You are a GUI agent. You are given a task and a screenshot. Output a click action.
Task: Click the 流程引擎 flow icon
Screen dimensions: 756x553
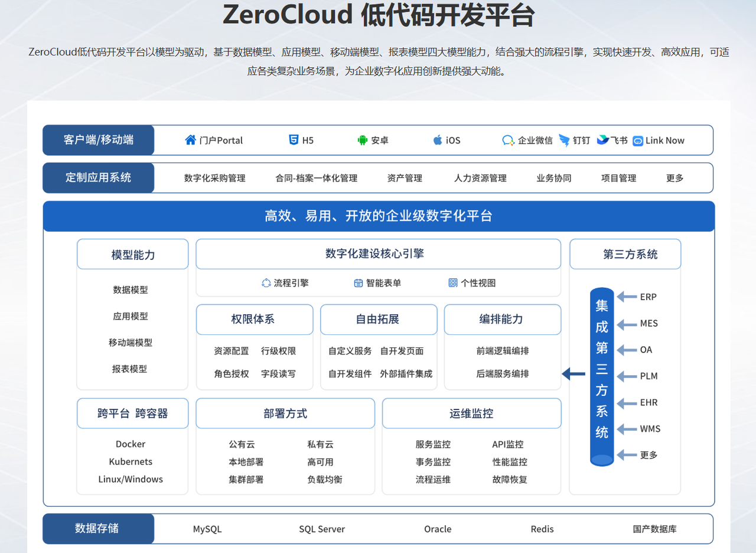pyautogui.click(x=266, y=283)
